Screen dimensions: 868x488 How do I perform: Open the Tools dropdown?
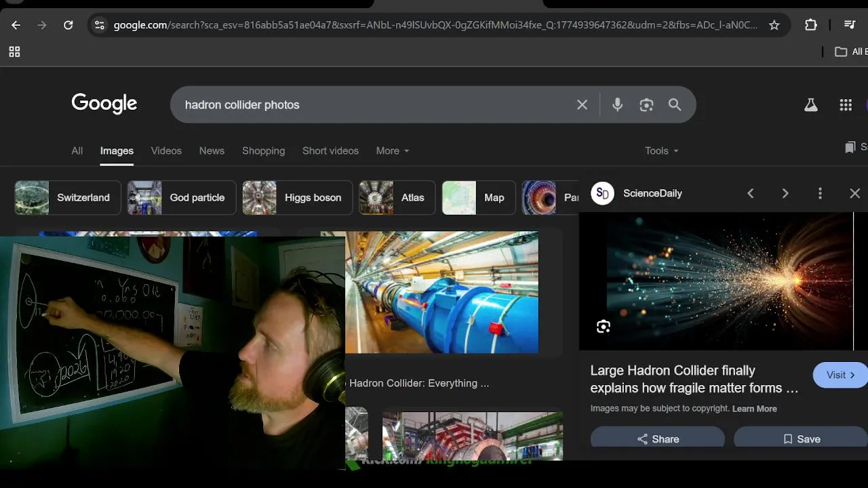pos(662,150)
